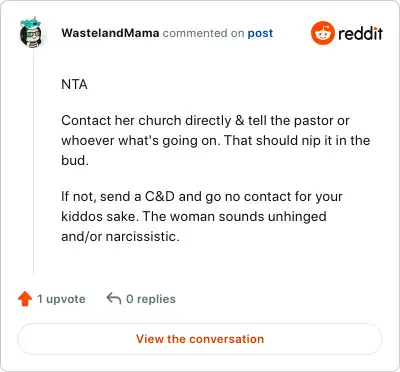Click the orange upvote arrow icon

tap(25, 299)
